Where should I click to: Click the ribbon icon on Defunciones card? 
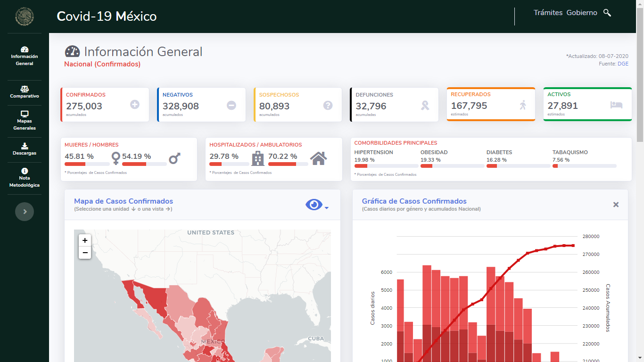pyautogui.click(x=425, y=105)
